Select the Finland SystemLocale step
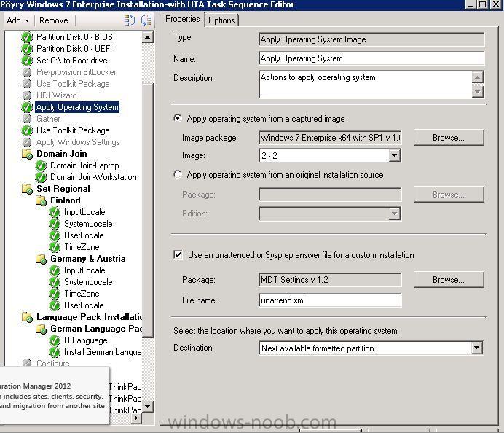 88,224
